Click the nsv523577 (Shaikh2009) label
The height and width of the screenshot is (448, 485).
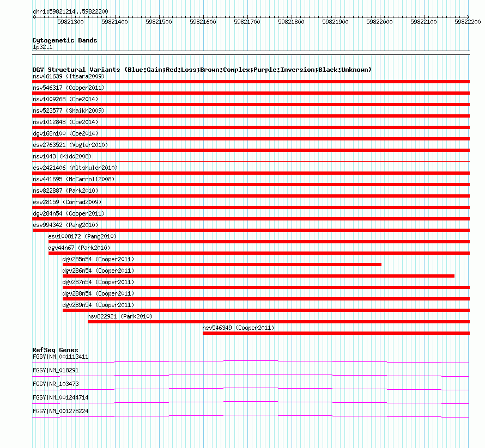(x=69, y=111)
